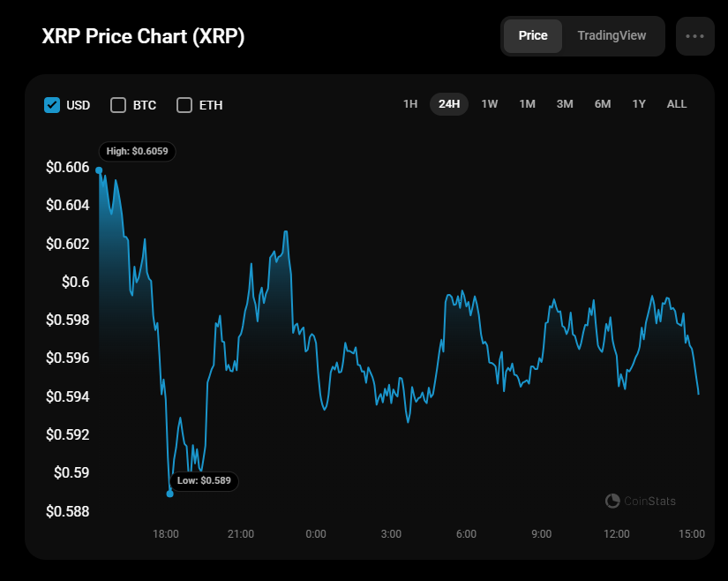The image size is (728, 581).
Task: Open the three-dot more options menu
Action: tap(694, 36)
